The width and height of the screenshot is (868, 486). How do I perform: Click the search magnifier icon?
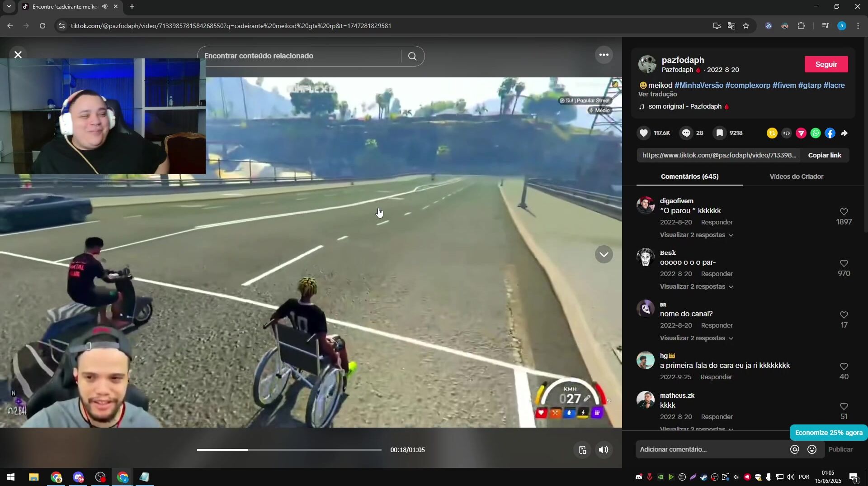[412, 56]
